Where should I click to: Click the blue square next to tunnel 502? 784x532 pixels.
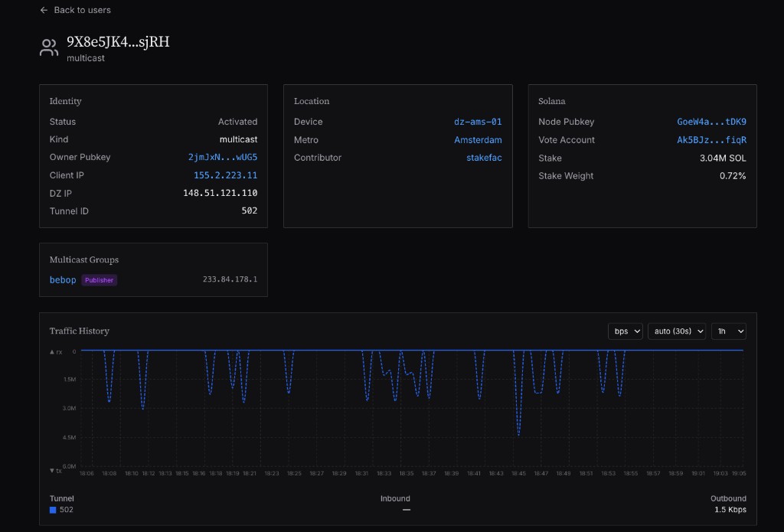pyautogui.click(x=53, y=510)
